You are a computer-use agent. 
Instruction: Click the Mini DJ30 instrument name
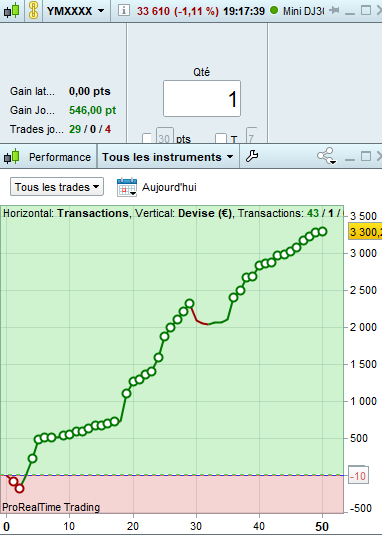[303, 11]
